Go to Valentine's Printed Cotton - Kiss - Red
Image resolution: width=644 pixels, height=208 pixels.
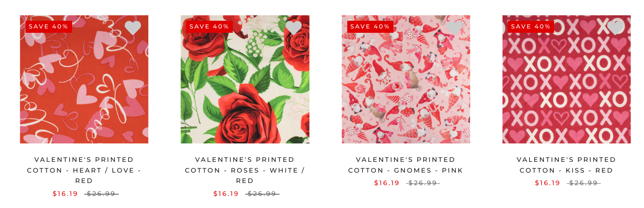click(566, 165)
